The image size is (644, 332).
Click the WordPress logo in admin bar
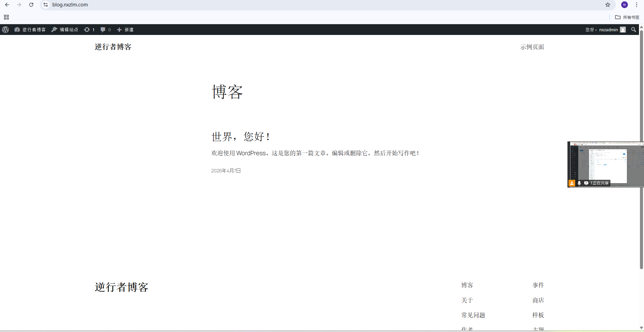[5, 30]
